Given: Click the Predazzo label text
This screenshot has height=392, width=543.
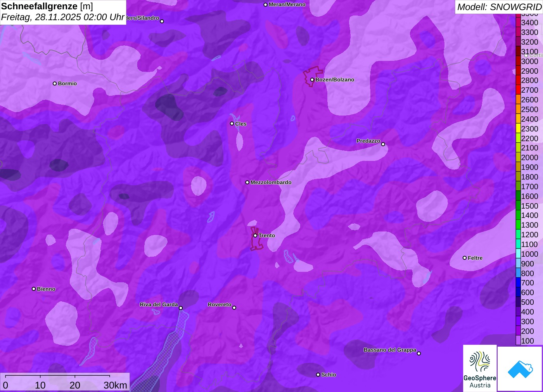Looking at the screenshot, I should click(368, 141).
